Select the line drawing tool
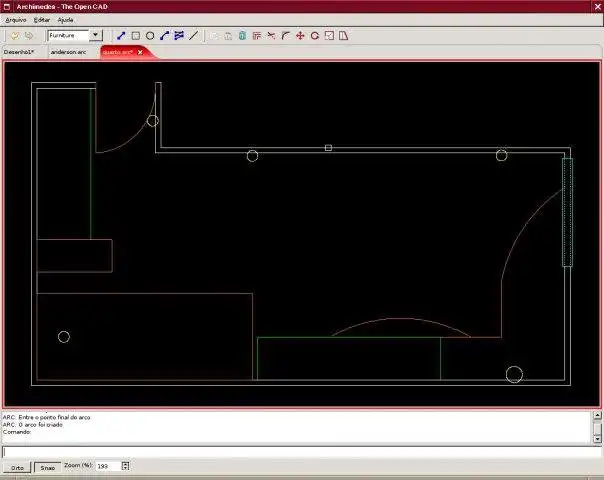Viewport: 604px width, 480px height. (121, 36)
